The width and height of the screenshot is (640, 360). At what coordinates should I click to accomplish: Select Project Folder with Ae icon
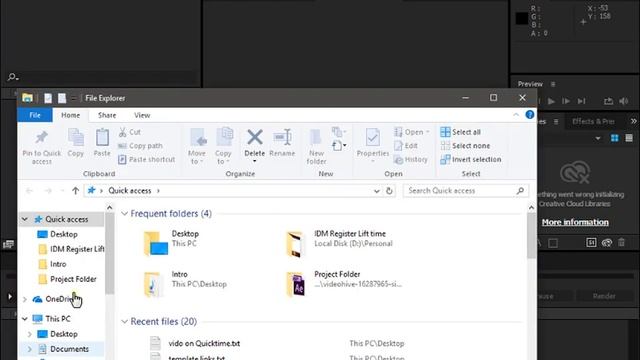[x=344, y=283]
